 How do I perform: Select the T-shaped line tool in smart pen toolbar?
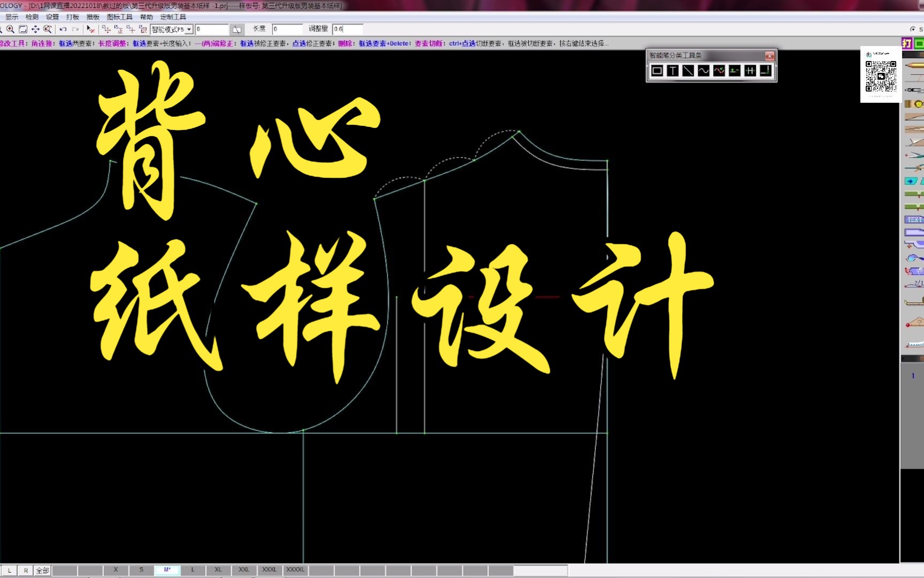tap(673, 71)
